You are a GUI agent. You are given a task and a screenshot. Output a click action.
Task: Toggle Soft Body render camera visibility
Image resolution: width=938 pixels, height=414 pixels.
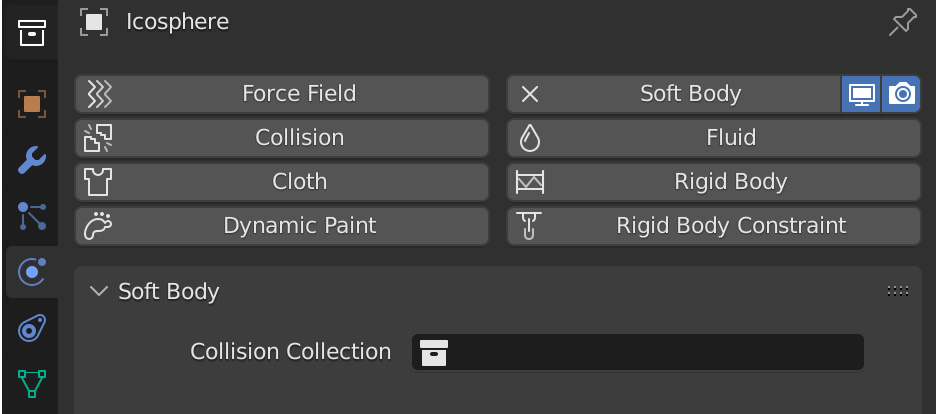(900, 94)
